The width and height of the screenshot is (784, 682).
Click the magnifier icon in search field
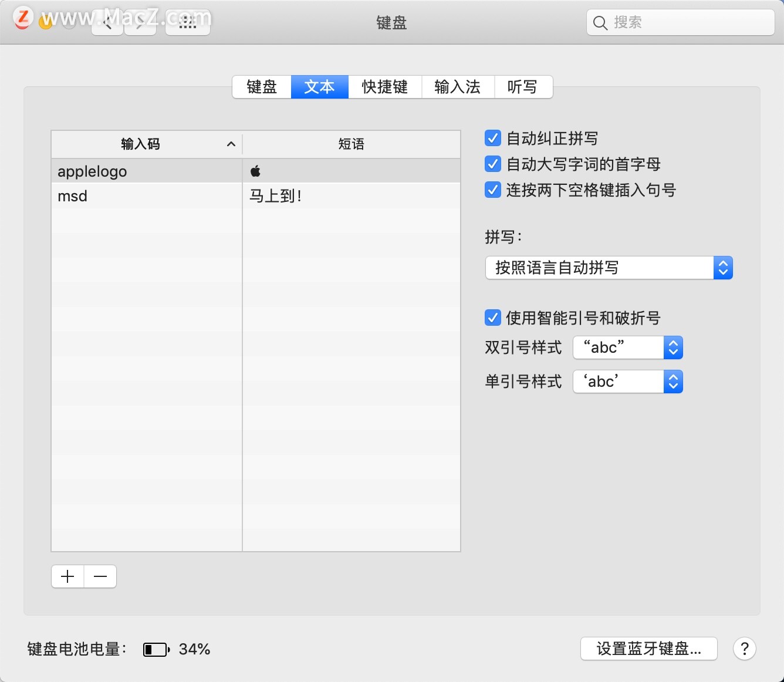(600, 23)
